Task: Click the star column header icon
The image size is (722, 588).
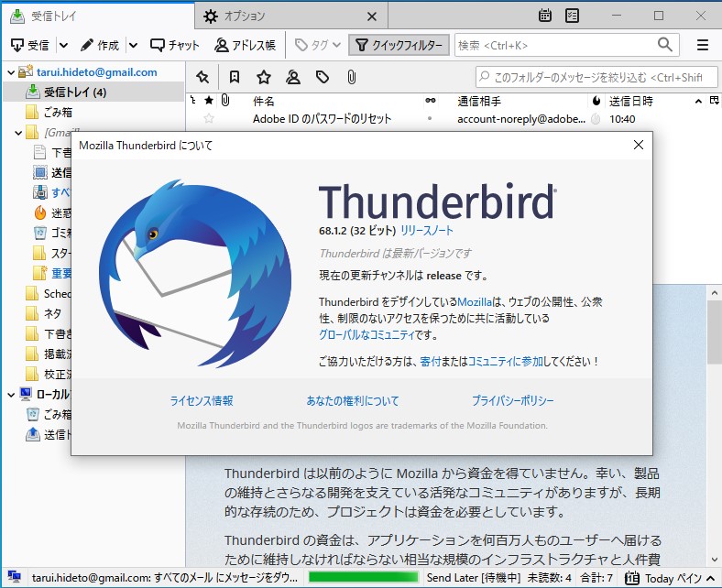Action: click(209, 101)
